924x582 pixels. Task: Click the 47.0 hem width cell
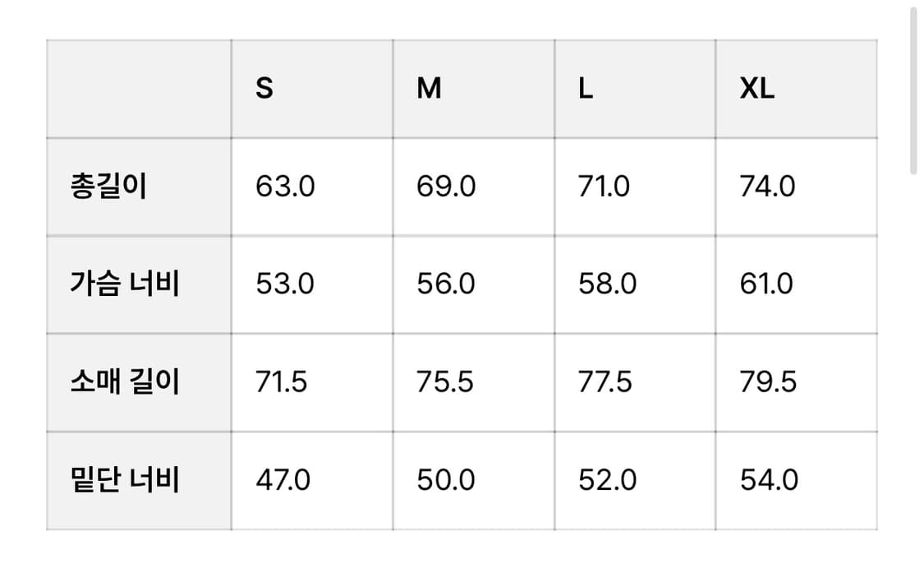point(283,480)
